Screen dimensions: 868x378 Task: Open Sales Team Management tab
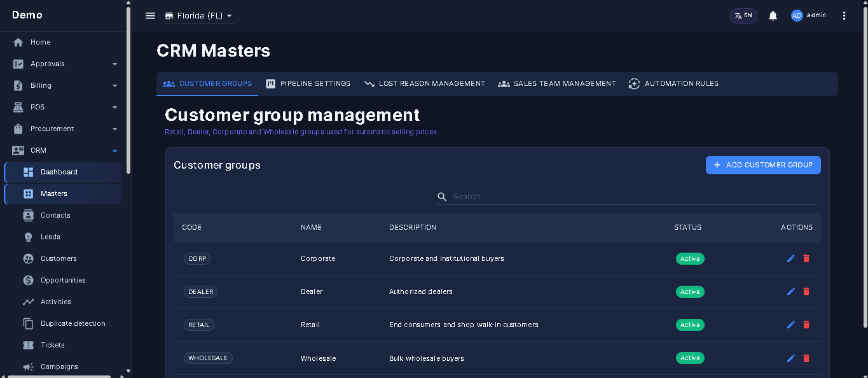click(x=557, y=83)
